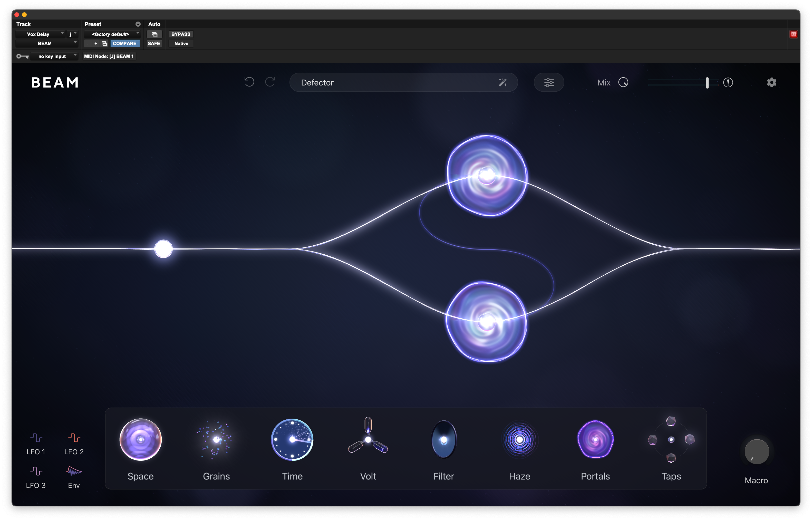Open the sliders parameters panel icon

point(549,82)
